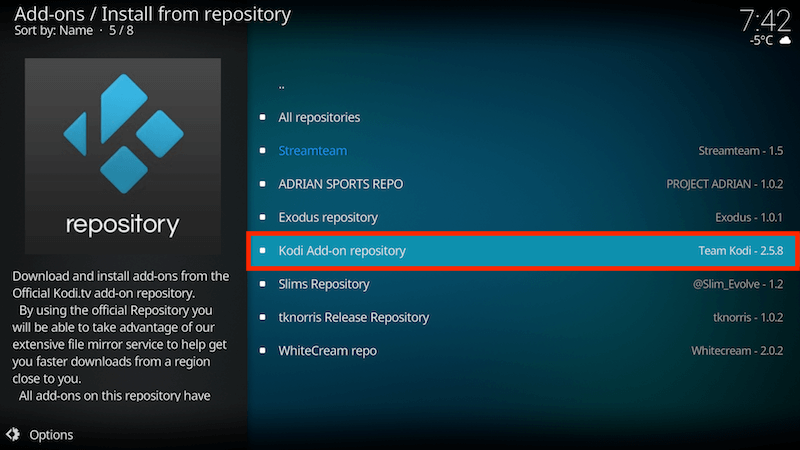Click 'Exodus - 1.0.1' version text

click(x=748, y=217)
